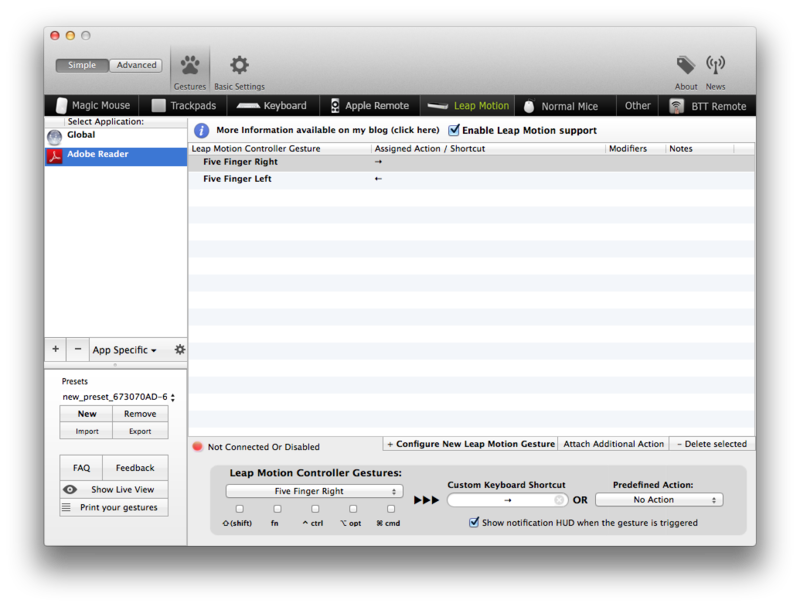Toggle Enable Leap Motion support checkbox
The width and height of the screenshot is (800, 607).
click(x=454, y=130)
